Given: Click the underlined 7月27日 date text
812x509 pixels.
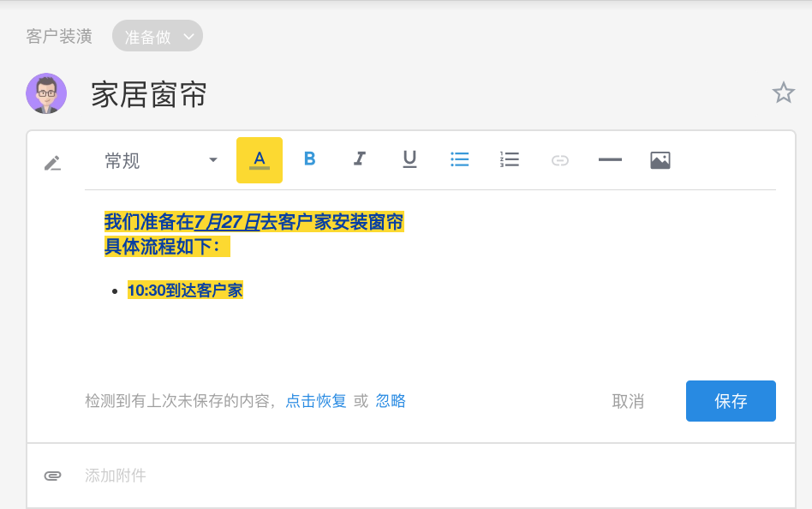Looking at the screenshot, I should pyautogui.click(x=227, y=222).
